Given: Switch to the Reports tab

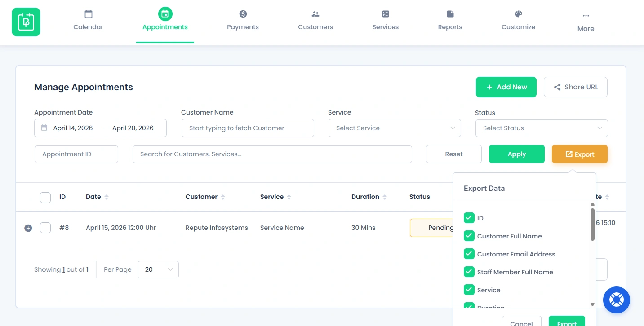Looking at the screenshot, I should [450, 21].
